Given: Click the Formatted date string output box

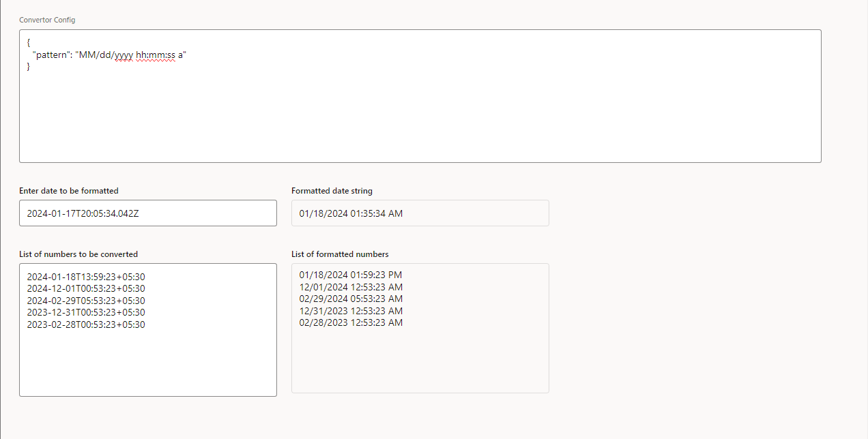Looking at the screenshot, I should pos(420,213).
